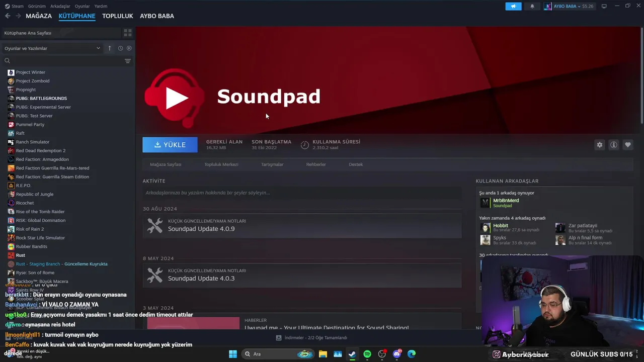Click İndirmeler download status text

[315, 338]
